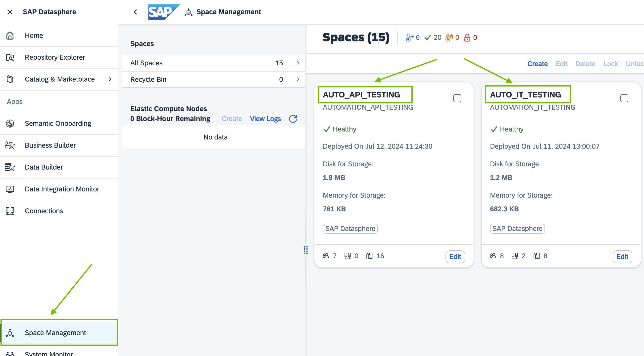This screenshot has width=644, height=356.
Task: Open Connections app icon
Action: click(10, 211)
